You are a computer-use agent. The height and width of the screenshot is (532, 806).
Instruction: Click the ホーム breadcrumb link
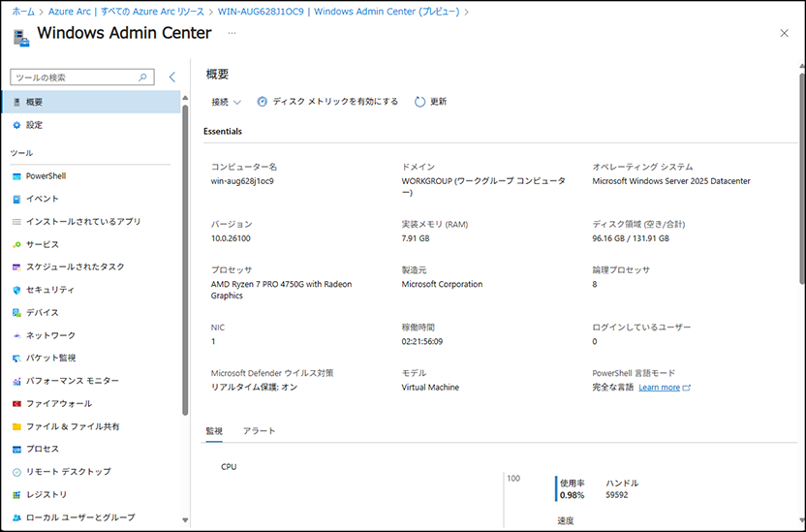tap(23, 12)
